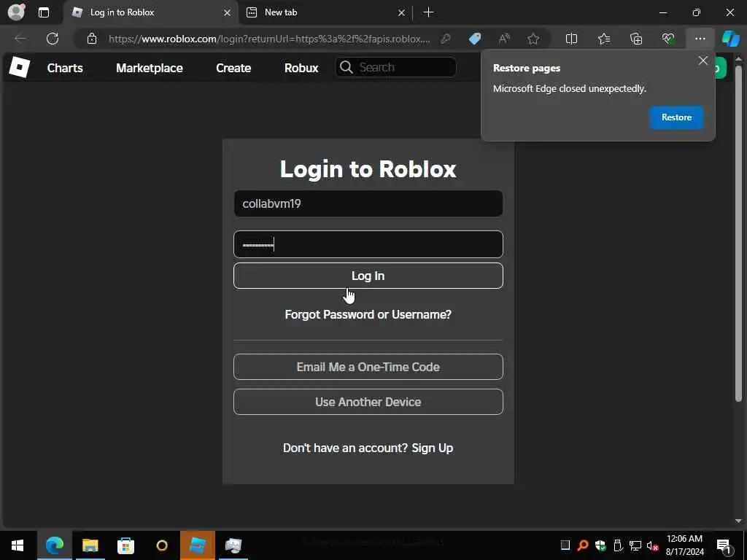The width and height of the screenshot is (747, 560).
Task: Open tab actions menu icon
Action: tap(43, 12)
